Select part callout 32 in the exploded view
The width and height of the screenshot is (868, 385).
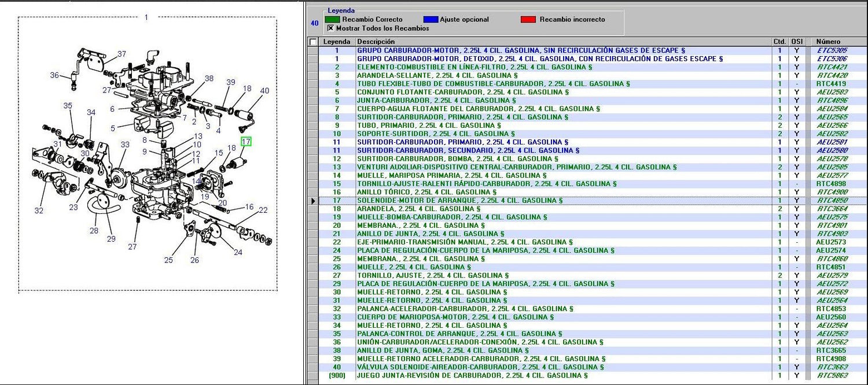39,211
